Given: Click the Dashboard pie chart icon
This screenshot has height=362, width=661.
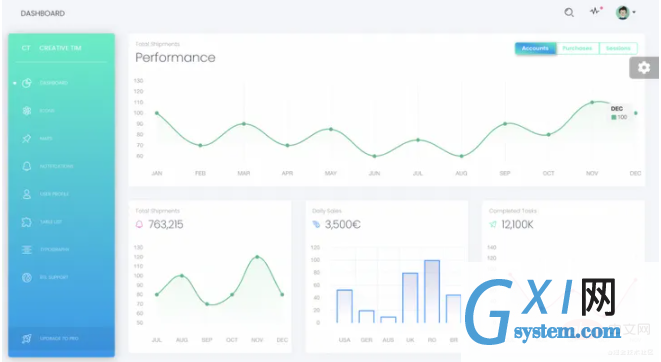Looking at the screenshot, I should (x=27, y=83).
